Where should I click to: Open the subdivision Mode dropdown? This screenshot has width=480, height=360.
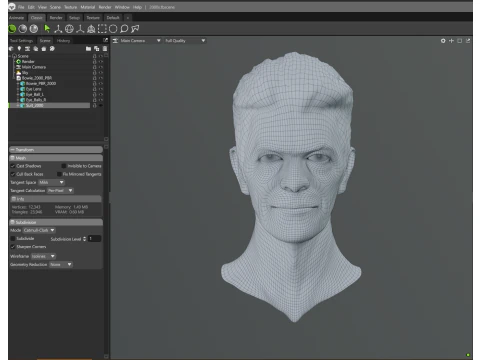(x=39, y=230)
